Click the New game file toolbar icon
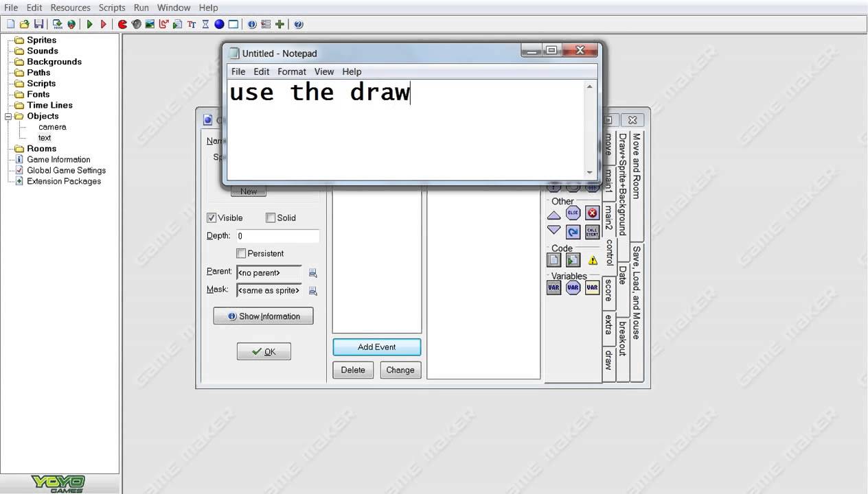Viewport: 868px width, 494px height. point(10,24)
